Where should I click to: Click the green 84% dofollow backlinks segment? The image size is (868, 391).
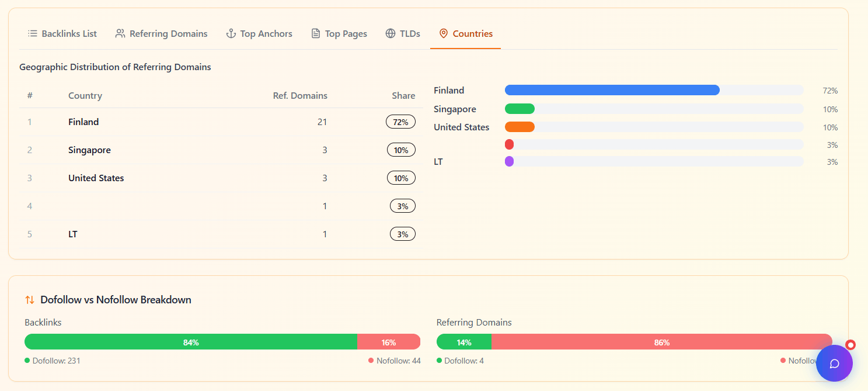191,342
